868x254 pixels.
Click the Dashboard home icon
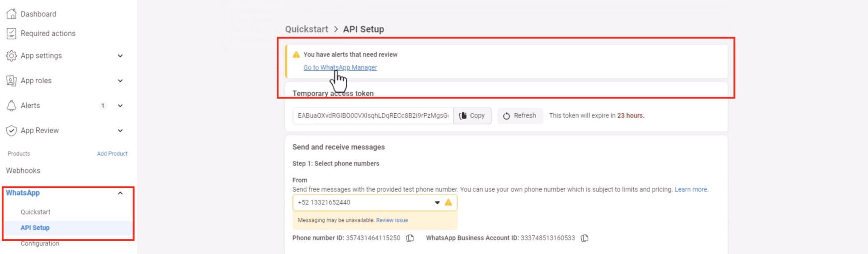(x=11, y=14)
